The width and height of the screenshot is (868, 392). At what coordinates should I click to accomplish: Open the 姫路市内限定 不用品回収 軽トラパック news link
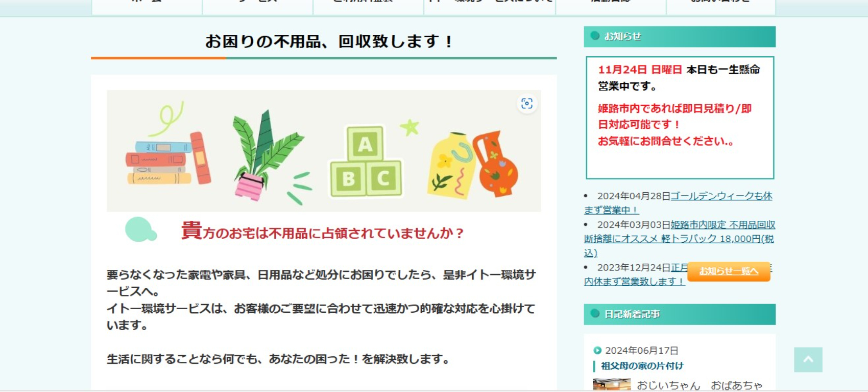pyautogui.click(x=680, y=239)
